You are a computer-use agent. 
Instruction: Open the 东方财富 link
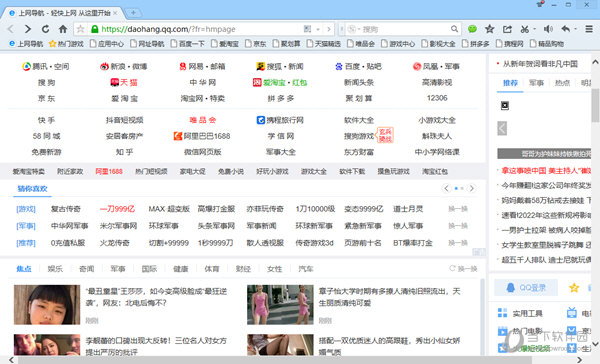[x=359, y=152]
